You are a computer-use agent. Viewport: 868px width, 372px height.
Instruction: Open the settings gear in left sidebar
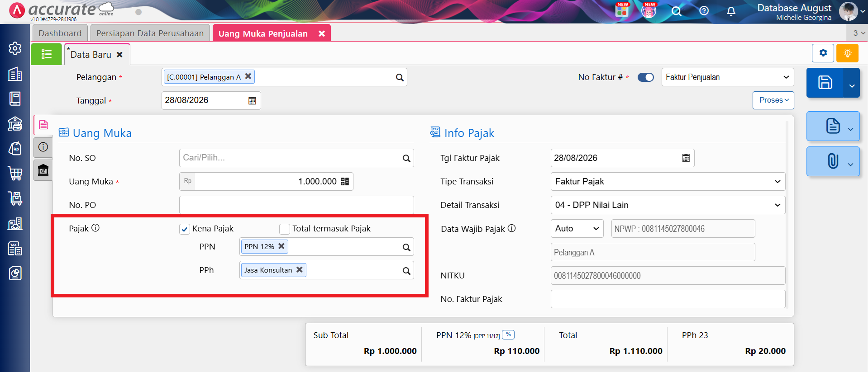point(15,48)
